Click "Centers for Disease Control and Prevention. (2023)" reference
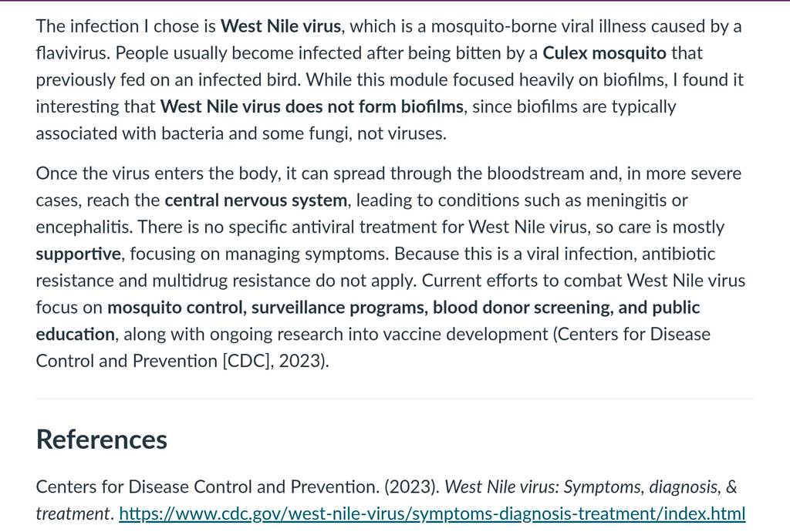 238,487
